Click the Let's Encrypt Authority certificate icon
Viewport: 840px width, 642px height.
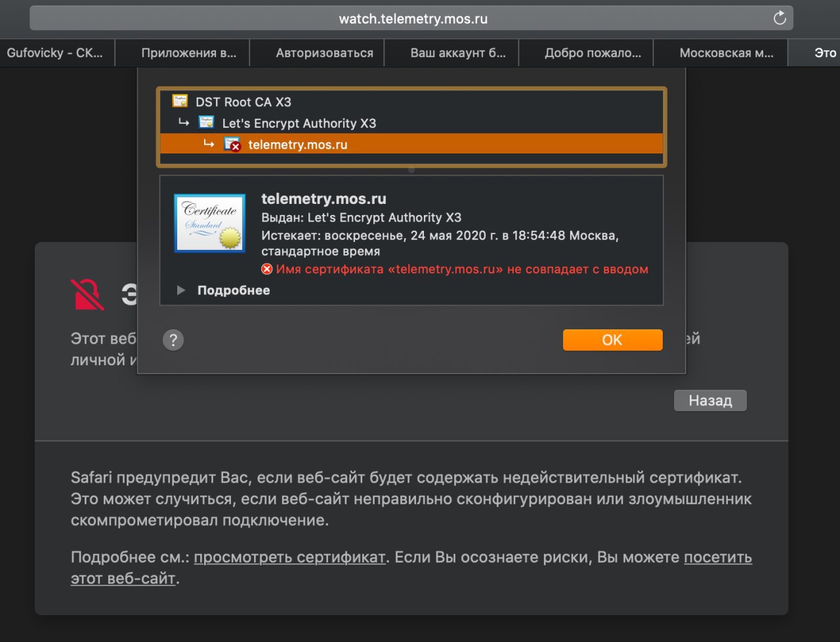coord(206,122)
